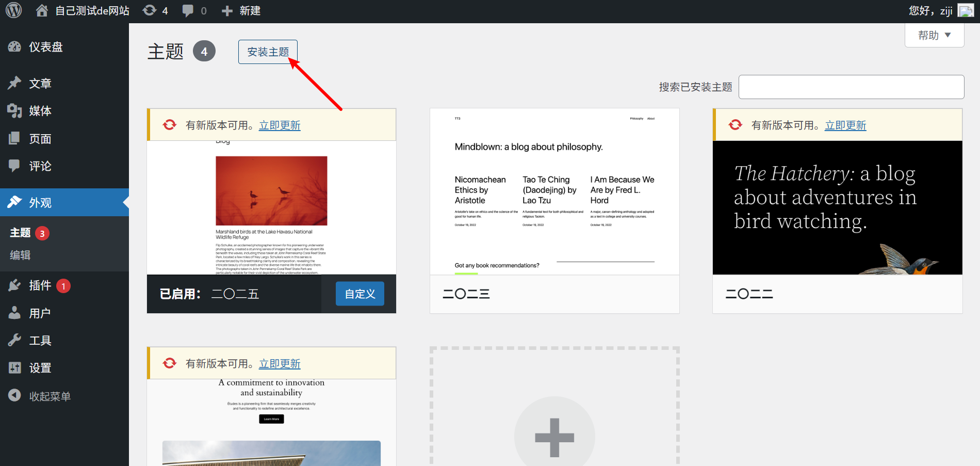Click update icon on Études theme notice
Image resolution: width=980 pixels, height=466 pixels.
170,363
